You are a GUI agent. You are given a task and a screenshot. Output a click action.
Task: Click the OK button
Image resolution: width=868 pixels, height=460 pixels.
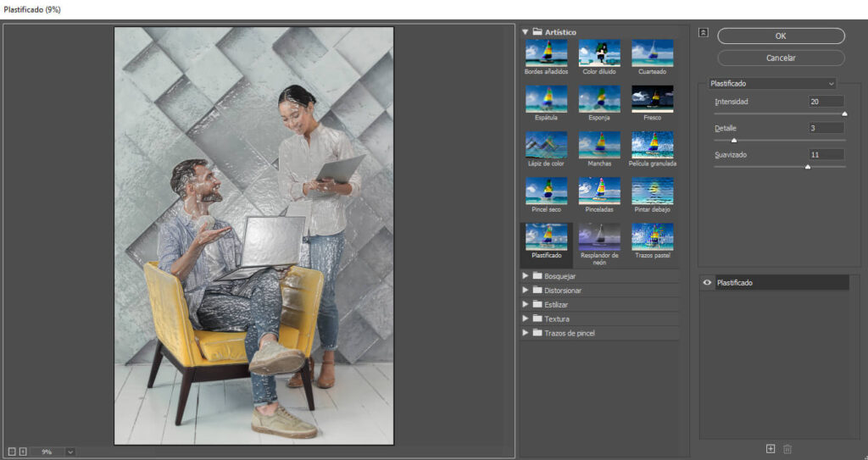click(x=781, y=36)
